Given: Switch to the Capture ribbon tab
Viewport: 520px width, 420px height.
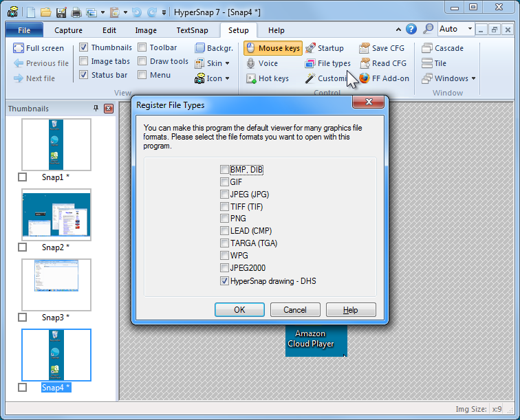Looking at the screenshot, I should [68, 30].
